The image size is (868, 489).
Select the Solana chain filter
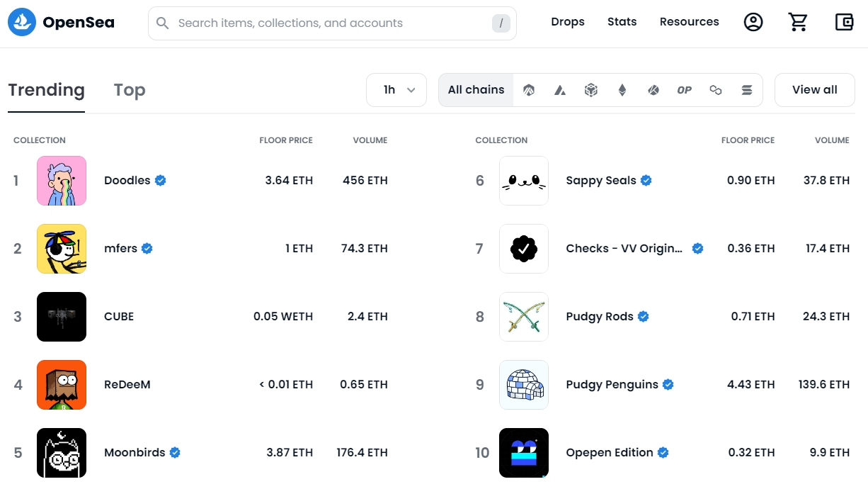747,89
